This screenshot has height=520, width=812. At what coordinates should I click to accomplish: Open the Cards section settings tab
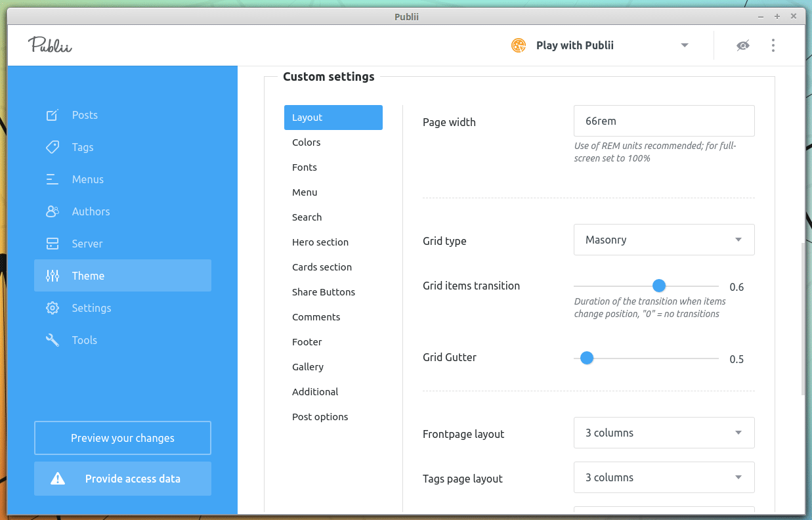[333, 267]
